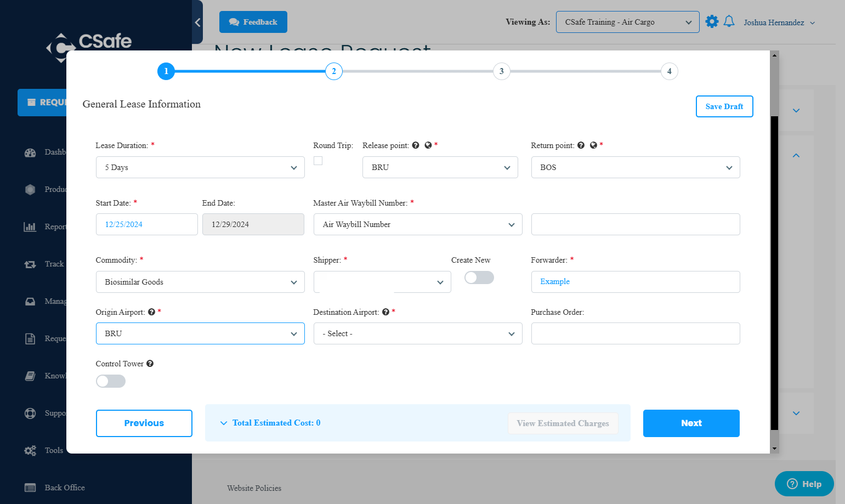845x504 pixels.
Task: Click the Release point help icon
Action: point(416,145)
